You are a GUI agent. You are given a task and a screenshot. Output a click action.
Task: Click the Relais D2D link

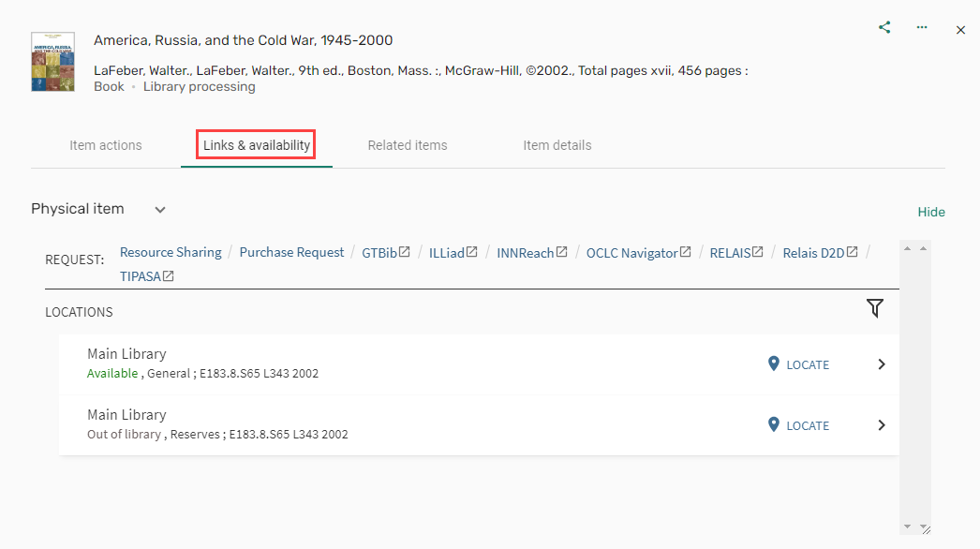820,253
